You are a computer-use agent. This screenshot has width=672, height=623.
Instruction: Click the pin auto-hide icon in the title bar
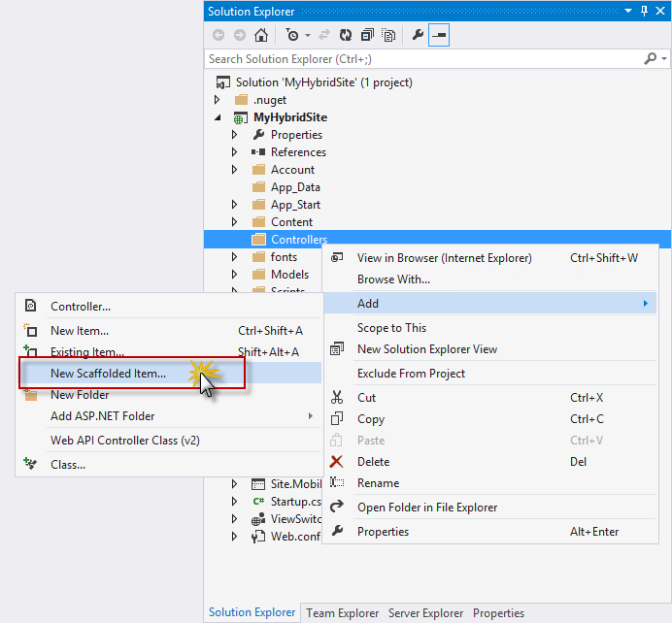point(644,11)
